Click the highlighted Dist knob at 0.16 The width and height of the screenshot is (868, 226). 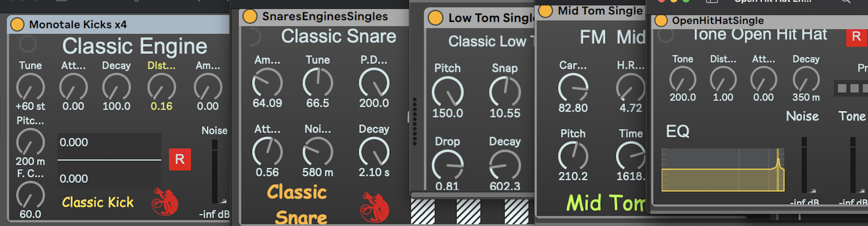(x=161, y=87)
